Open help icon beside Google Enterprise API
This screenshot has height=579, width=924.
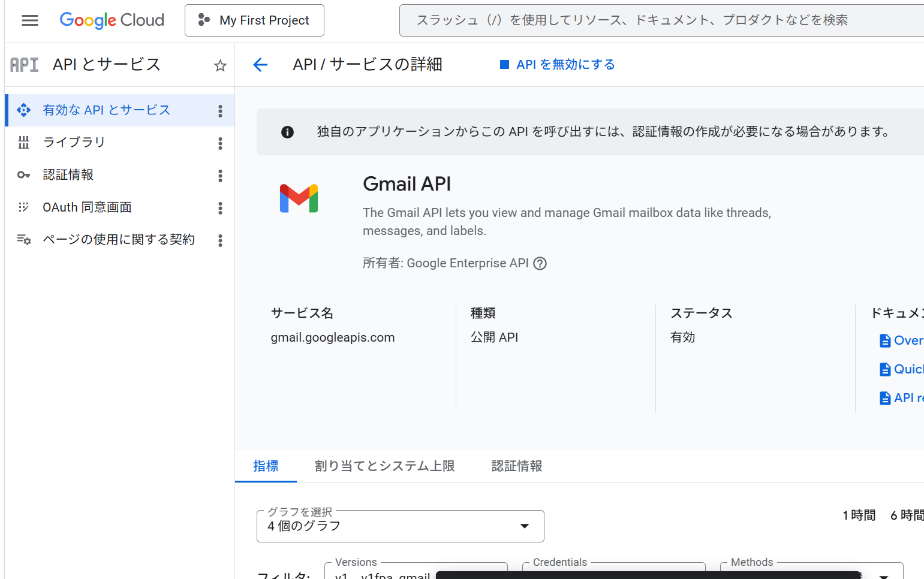click(540, 264)
